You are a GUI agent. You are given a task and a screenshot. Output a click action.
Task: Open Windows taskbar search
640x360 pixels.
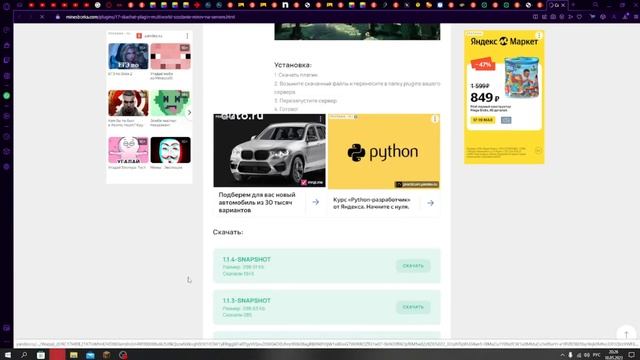[x=24, y=355]
